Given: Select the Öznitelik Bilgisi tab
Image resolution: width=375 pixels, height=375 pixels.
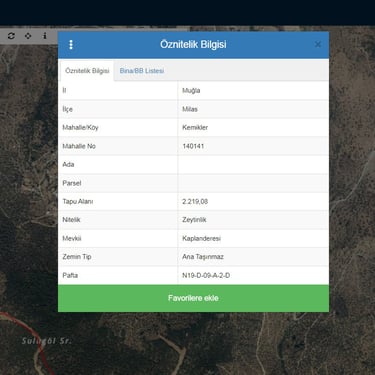Looking at the screenshot, I should 87,71.
